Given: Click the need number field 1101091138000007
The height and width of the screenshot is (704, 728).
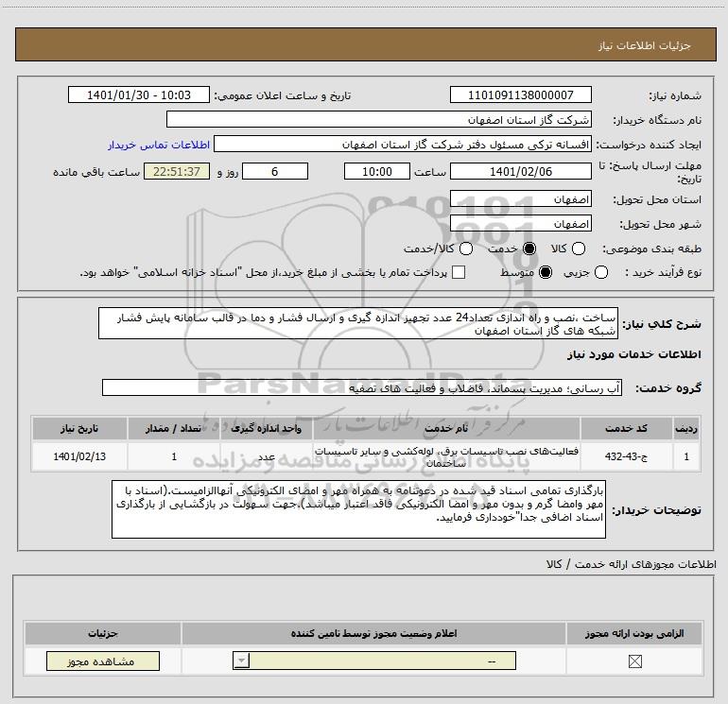Looking at the screenshot, I should coord(520,94).
